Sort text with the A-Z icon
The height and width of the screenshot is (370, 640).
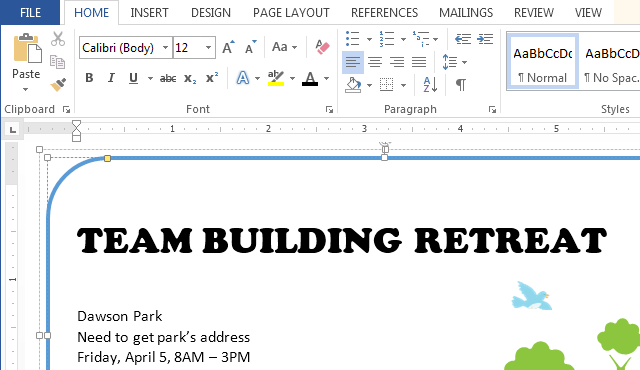(430, 85)
